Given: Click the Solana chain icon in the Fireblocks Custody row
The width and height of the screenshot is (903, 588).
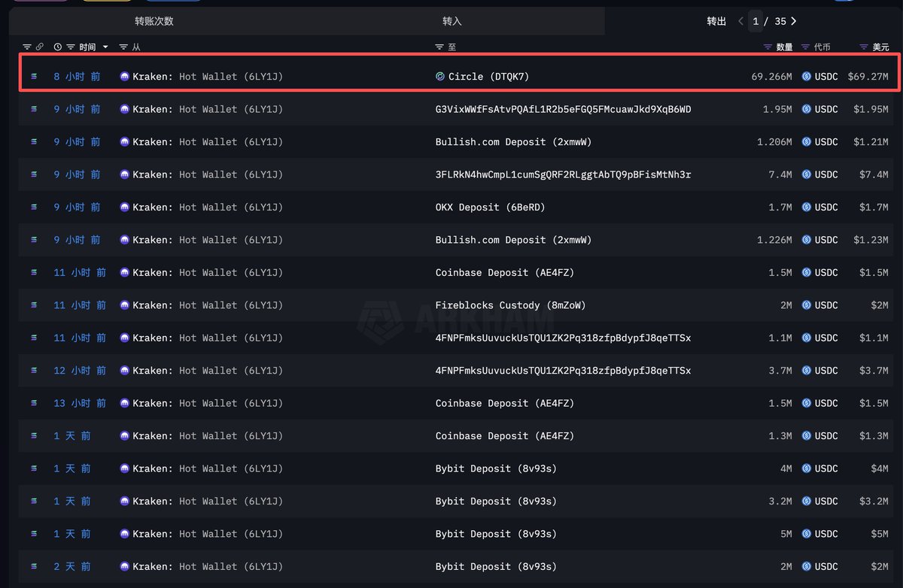Looking at the screenshot, I should click(34, 305).
